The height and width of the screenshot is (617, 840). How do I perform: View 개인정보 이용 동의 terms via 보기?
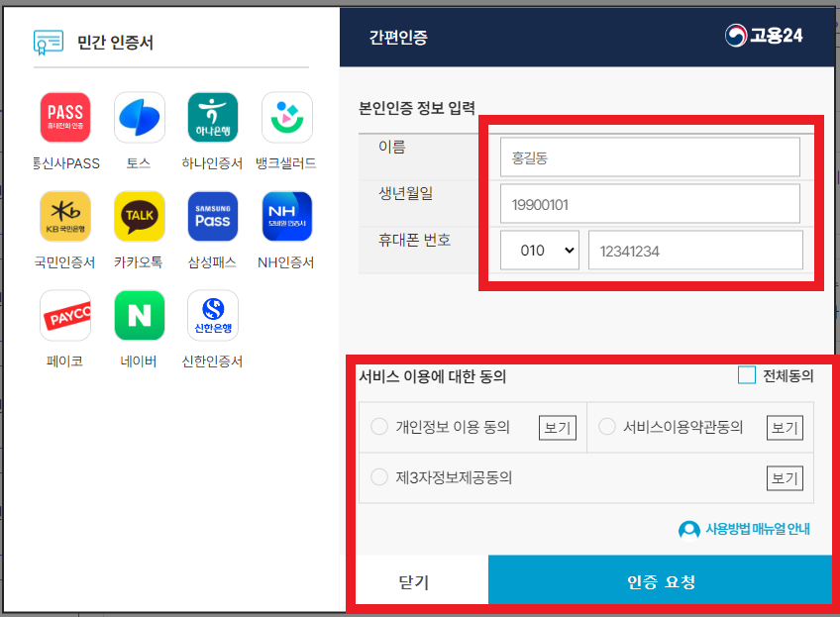pyautogui.click(x=558, y=428)
